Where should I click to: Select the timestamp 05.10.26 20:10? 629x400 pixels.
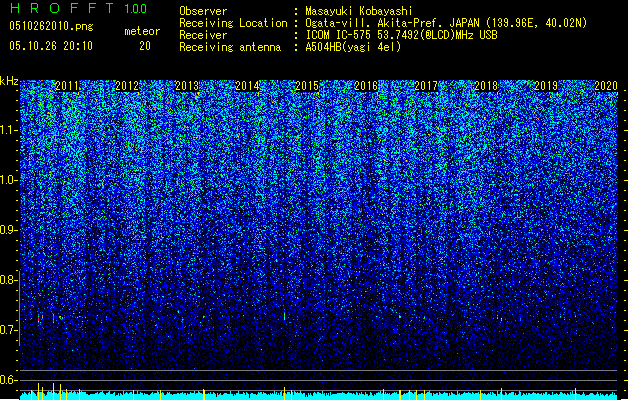tap(51, 46)
